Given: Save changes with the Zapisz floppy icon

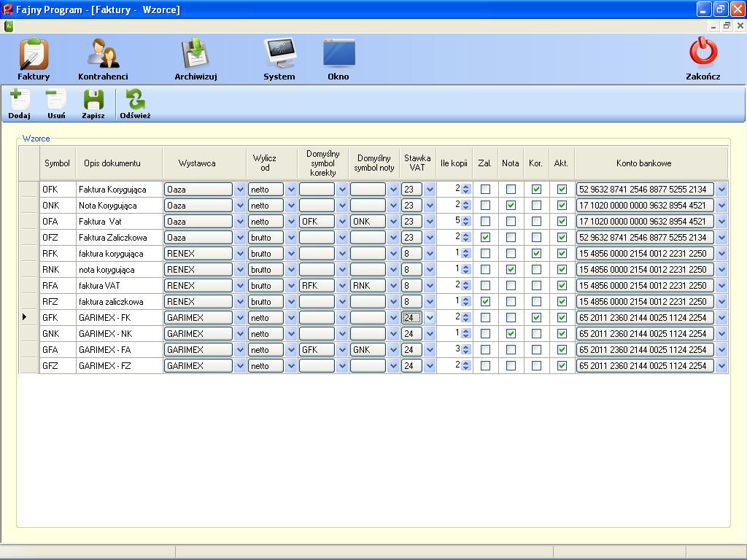Looking at the screenshot, I should 93,101.
